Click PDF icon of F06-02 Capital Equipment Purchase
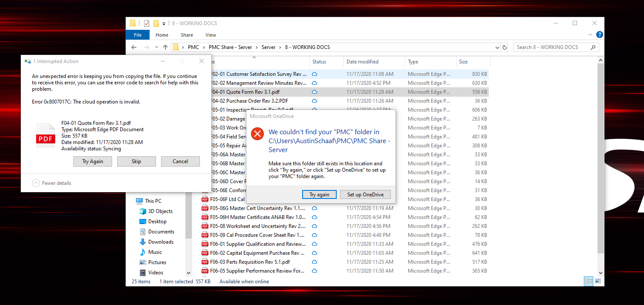This screenshot has height=305, width=644. (205, 253)
